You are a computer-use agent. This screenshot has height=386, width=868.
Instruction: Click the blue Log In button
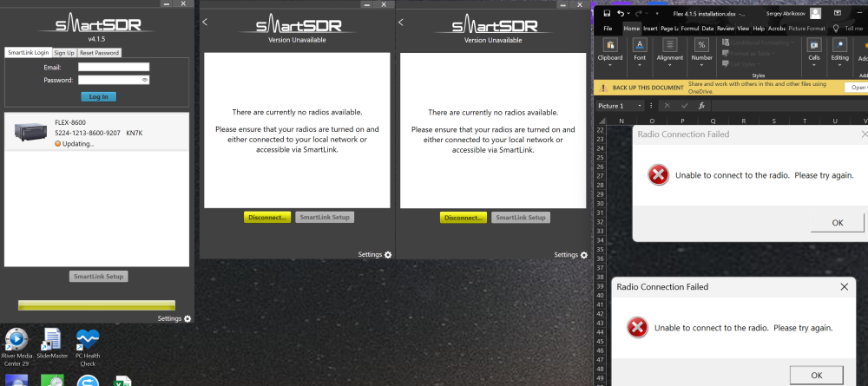99,97
